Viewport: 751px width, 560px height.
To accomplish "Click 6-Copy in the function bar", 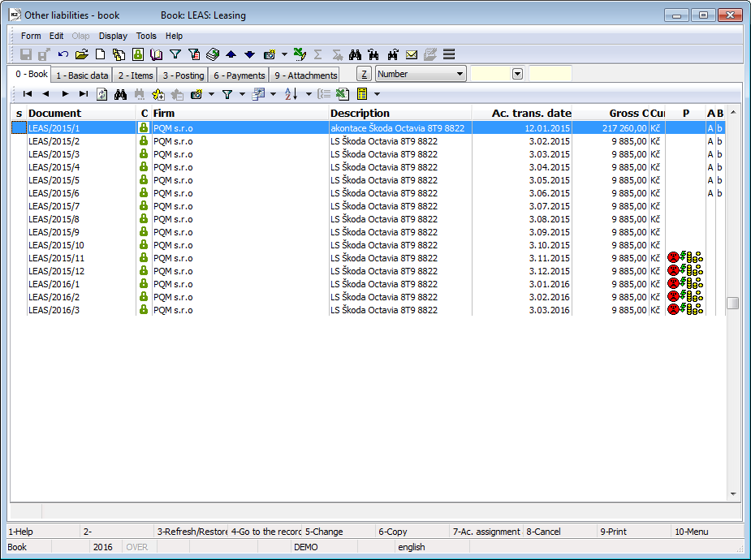I will pyautogui.click(x=413, y=532).
